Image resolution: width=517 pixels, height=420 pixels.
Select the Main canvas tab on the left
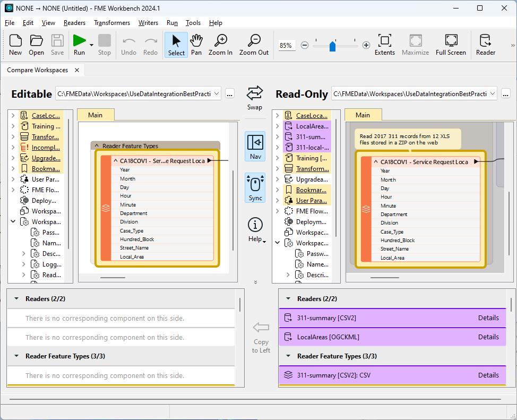96,114
